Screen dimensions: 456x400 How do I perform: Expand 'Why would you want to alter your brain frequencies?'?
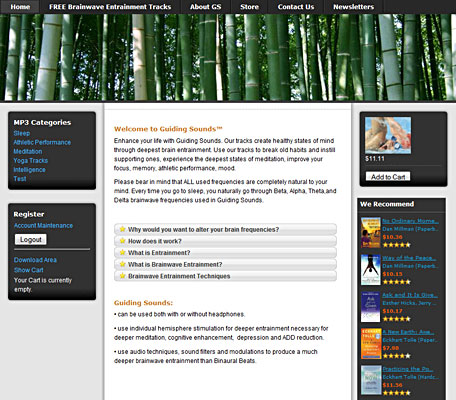(225, 229)
